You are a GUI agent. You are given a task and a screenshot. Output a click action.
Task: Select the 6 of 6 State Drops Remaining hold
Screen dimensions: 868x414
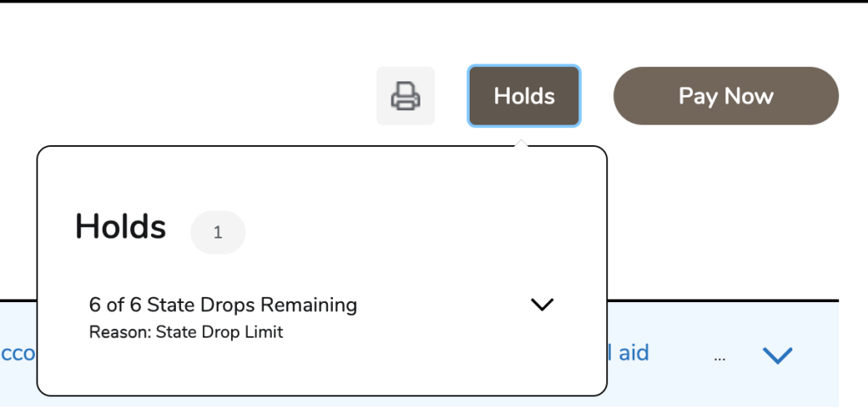coord(223,305)
